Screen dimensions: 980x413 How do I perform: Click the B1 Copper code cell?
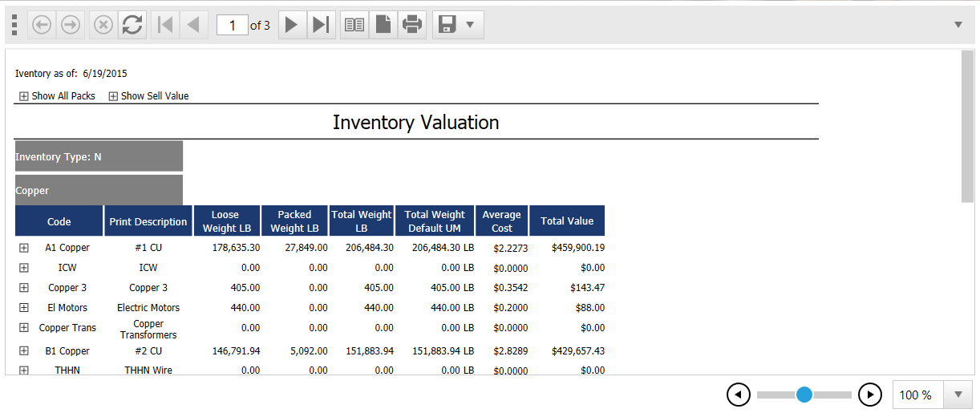67,351
